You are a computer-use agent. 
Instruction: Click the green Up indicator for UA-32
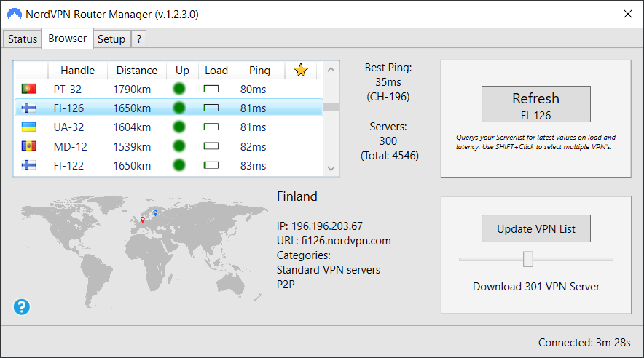(179, 127)
